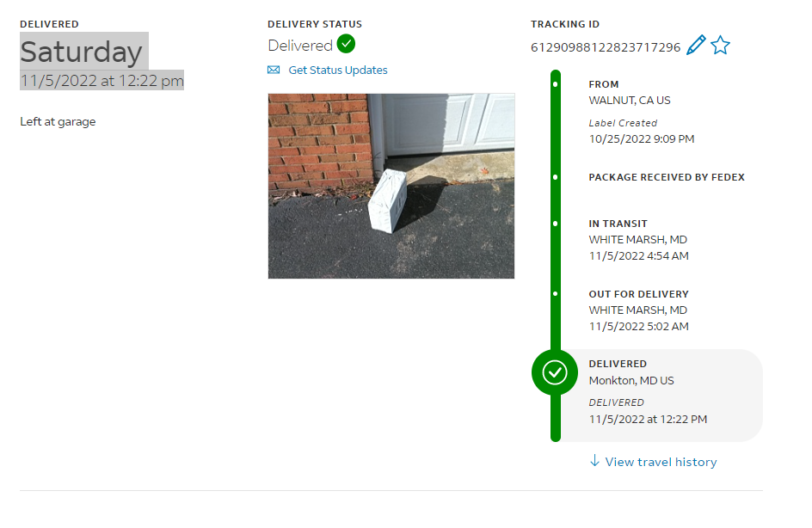Open the delivery proof photo

click(x=391, y=186)
